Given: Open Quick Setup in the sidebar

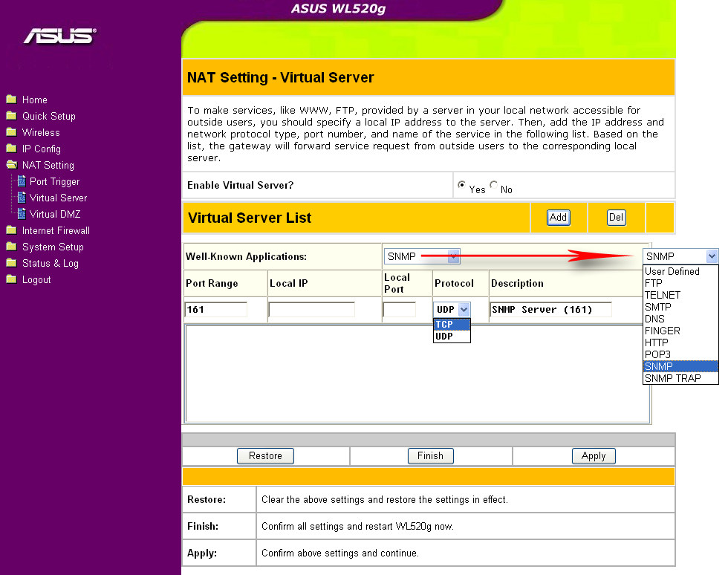Looking at the screenshot, I should tap(49, 116).
